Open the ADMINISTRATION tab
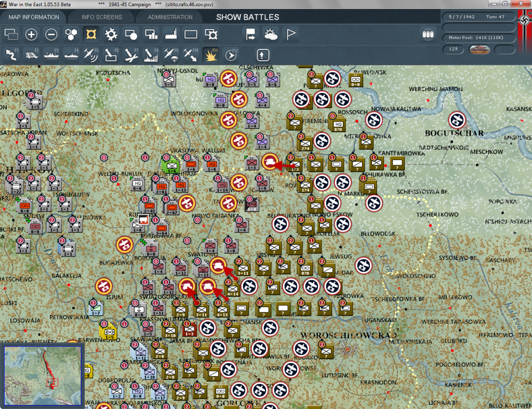 pyautogui.click(x=170, y=17)
